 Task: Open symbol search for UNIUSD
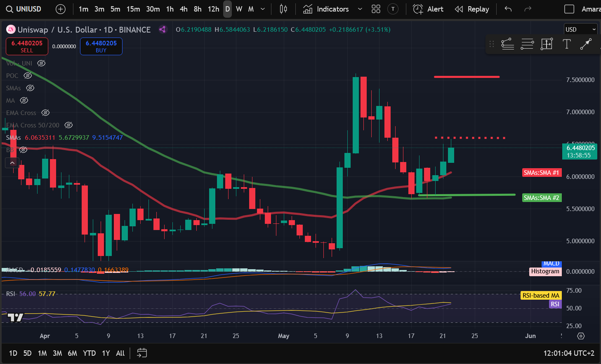coord(24,9)
